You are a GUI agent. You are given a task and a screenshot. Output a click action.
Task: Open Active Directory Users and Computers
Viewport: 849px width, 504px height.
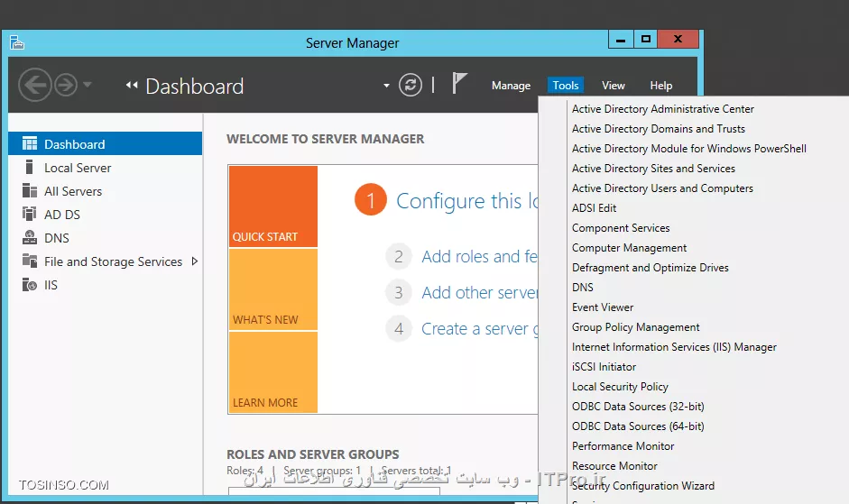(x=662, y=188)
